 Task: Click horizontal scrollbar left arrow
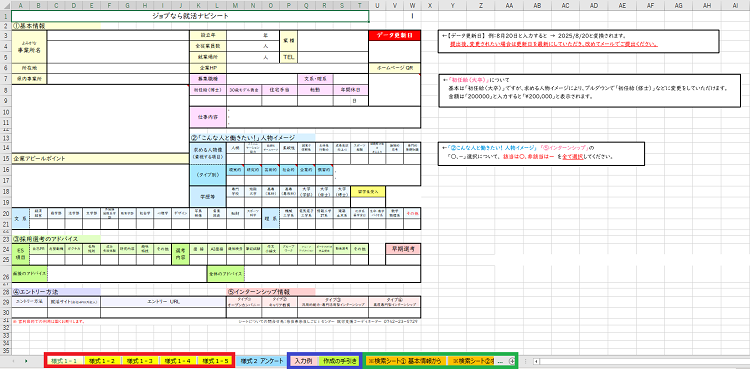pos(537,361)
